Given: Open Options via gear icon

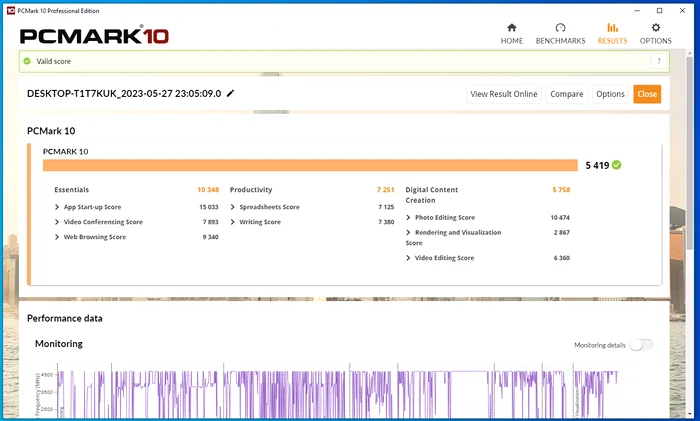Looking at the screenshot, I should [x=655, y=28].
